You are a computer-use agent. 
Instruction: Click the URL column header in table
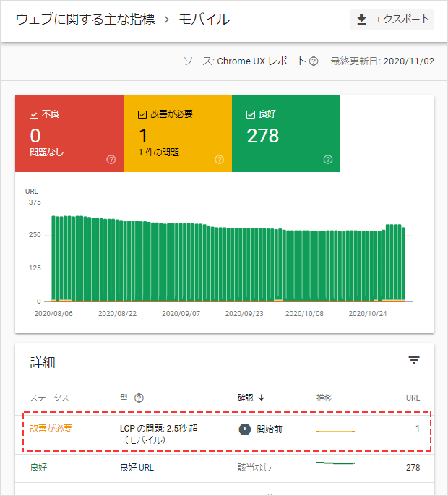coord(413,398)
